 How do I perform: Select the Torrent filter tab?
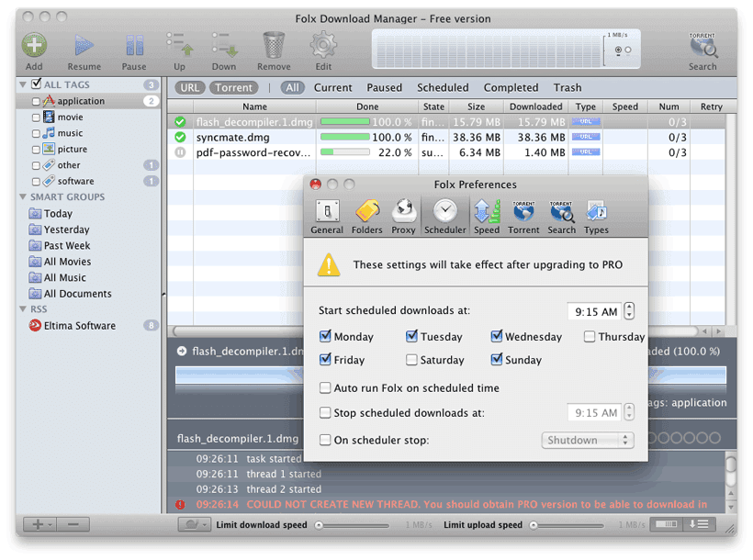pos(233,87)
